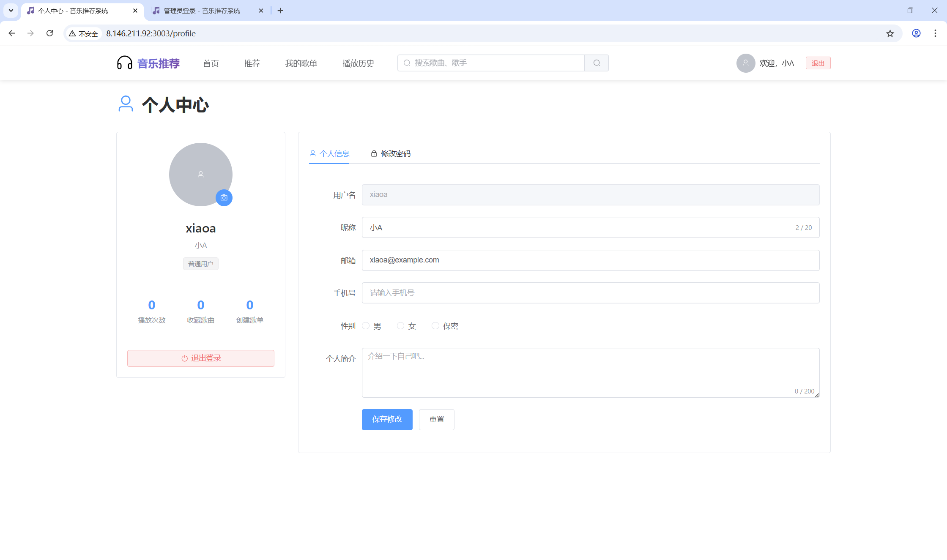Image resolution: width=947 pixels, height=560 pixels.
Task: Click the search magnifier button
Action: (x=597, y=63)
